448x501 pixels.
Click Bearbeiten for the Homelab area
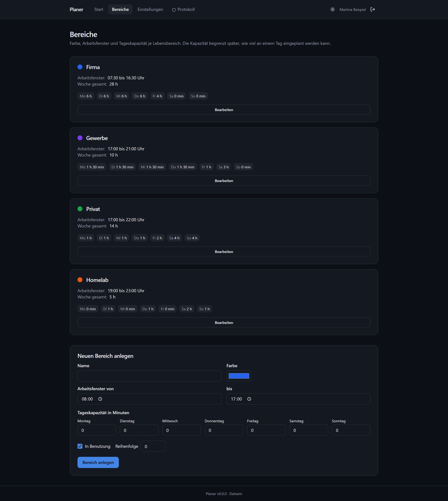coord(224,322)
